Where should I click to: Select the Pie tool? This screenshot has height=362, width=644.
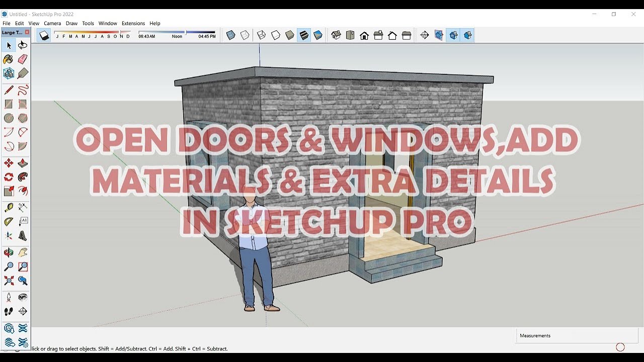point(23,146)
